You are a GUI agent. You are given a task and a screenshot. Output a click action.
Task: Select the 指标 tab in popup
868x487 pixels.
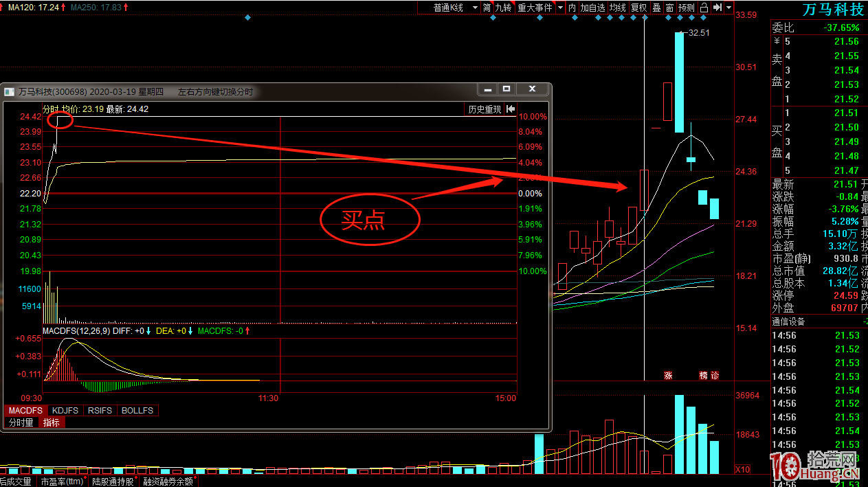coord(52,422)
